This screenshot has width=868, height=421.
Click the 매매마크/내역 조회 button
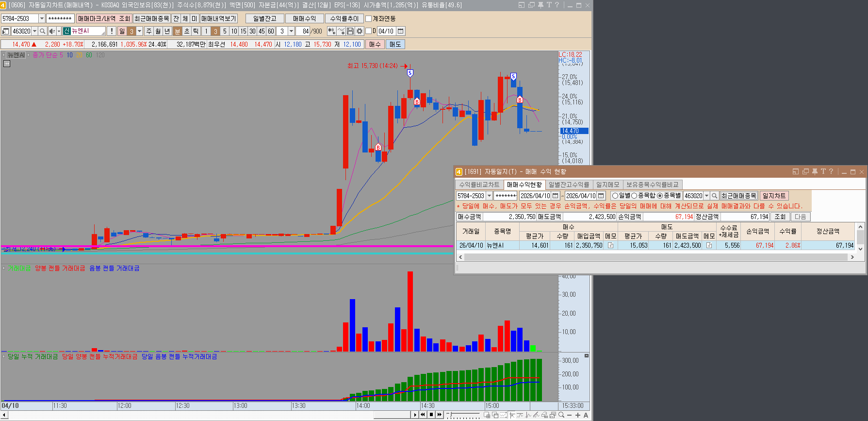(x=104, y=18)
